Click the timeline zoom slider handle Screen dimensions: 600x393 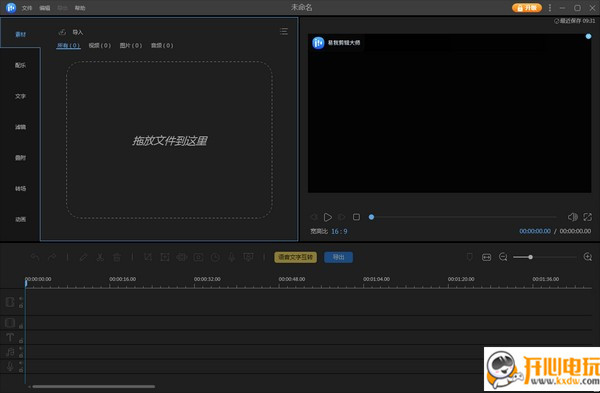click(530, 257)
